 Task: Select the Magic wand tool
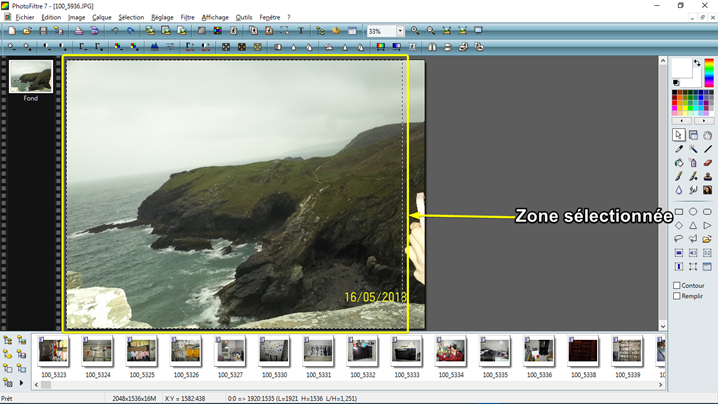[x=693, y=149]
